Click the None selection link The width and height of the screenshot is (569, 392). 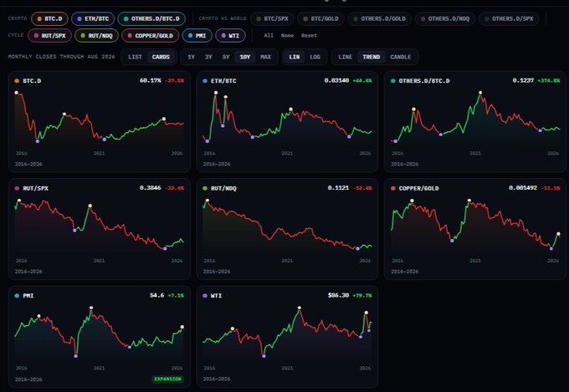point(287,36)
